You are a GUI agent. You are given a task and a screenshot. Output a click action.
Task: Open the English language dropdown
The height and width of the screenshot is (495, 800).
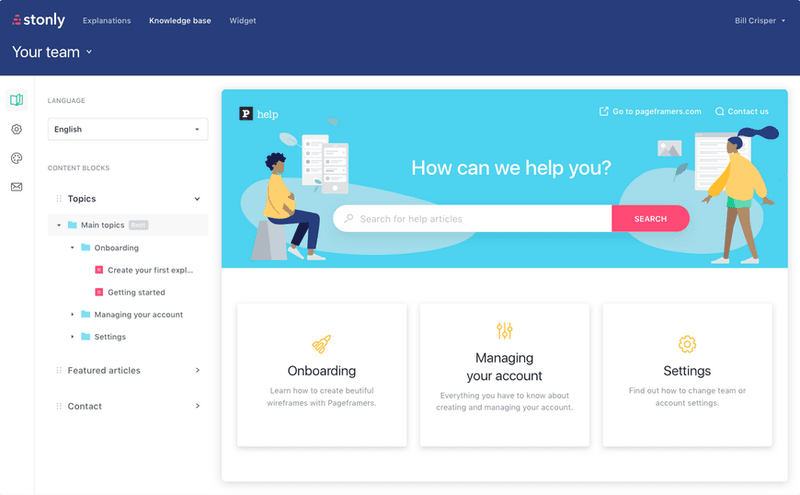[128, 129]
